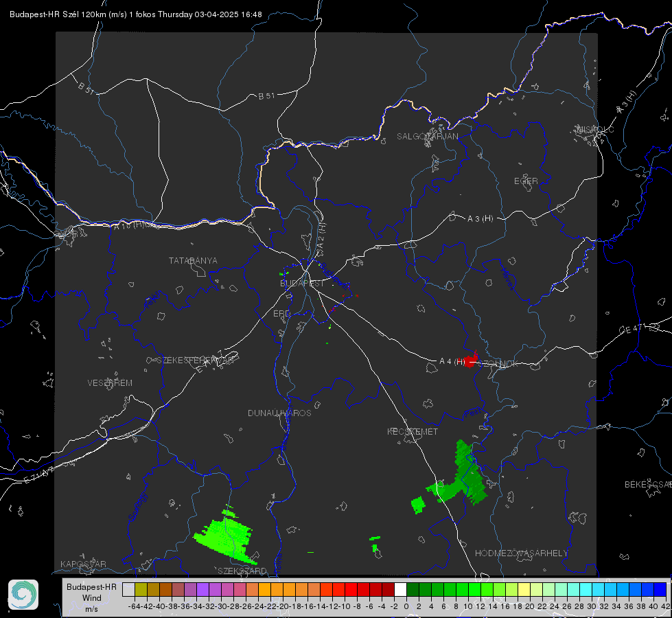Click the Budapest-HR Wind m/s legend title
672x618 pixels.
click(x=91, y=598)
